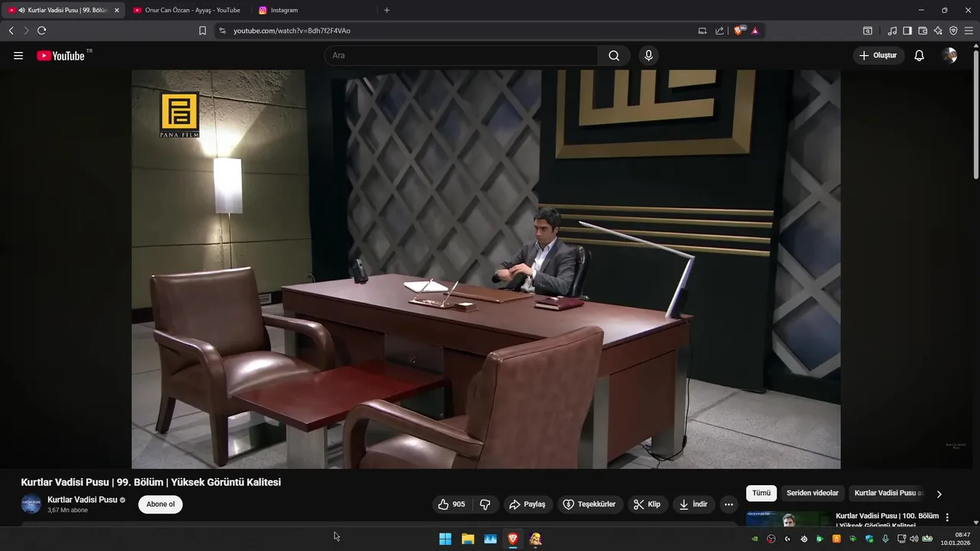Image resolution: width=980 pixels, height=551 pixels.
Task: Open File Explorer from taskbar
Action: coord(468,539)
